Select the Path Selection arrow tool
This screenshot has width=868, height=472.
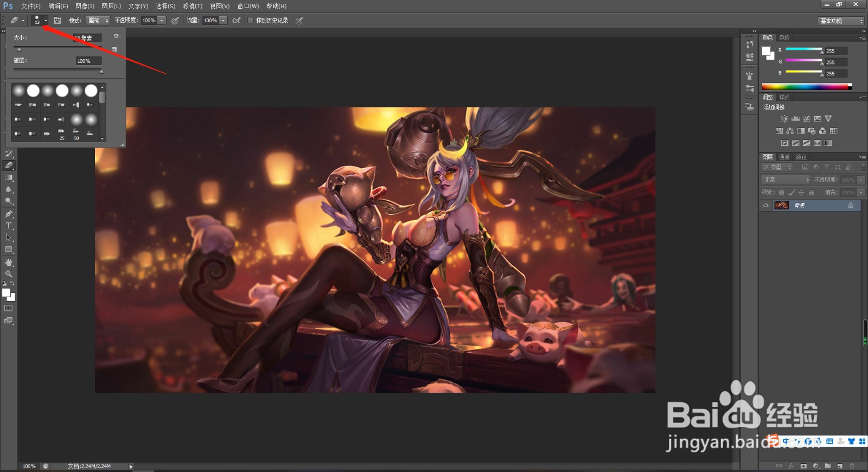point(9,238)
